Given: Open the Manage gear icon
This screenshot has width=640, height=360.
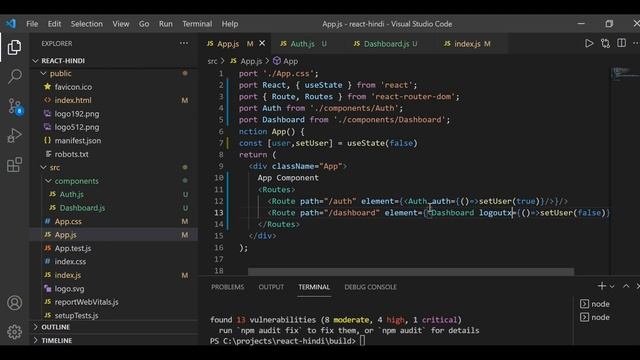Looking at the screenshot, I should point(14,332).
